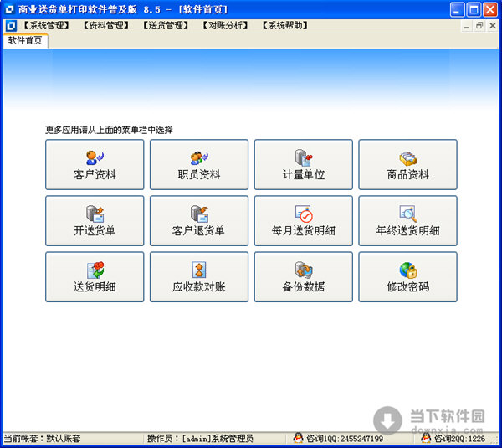Launch 备份数据 backup data

pyautogui.click(x=304, y=277)
